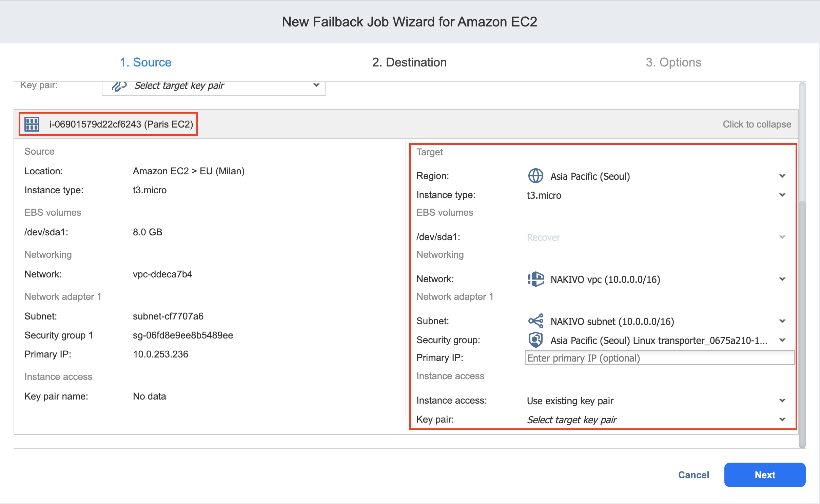This screenshot has height=504, width=820.
Task: Click the Primary IP input field
Action: coord(659,358)
